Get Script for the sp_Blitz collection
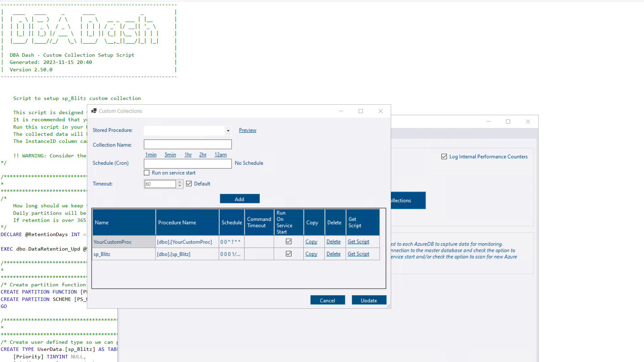 pos(358,254)
